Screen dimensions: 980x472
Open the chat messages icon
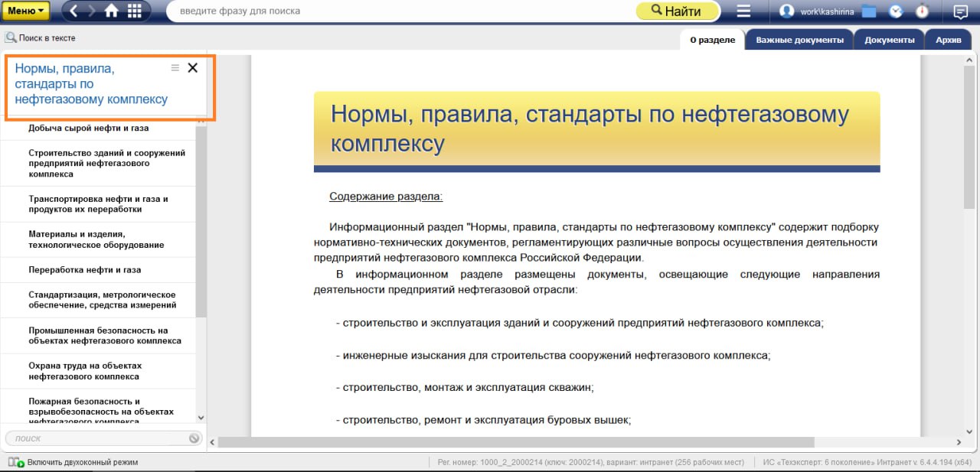(960, 11)
